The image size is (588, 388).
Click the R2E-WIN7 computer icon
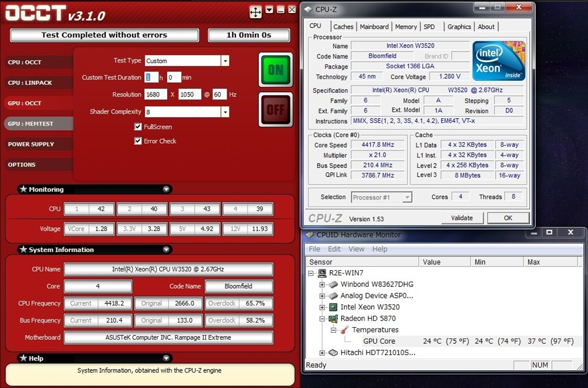coord(322,273)
